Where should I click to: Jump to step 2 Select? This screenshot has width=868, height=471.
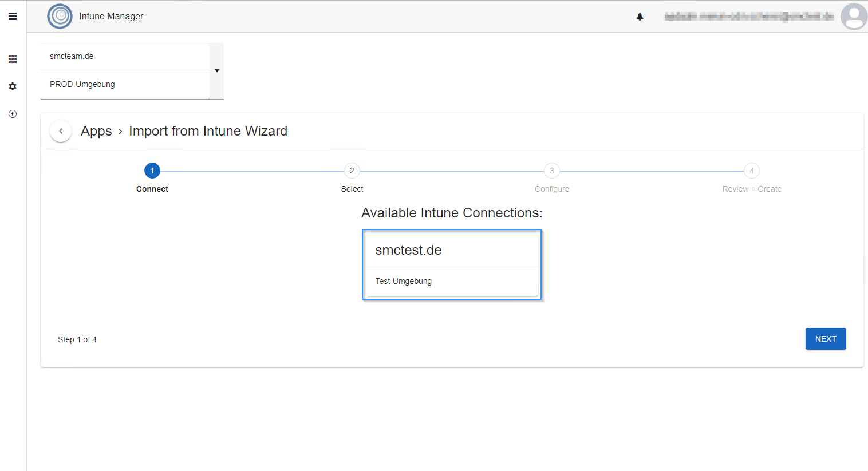point(352,171)
